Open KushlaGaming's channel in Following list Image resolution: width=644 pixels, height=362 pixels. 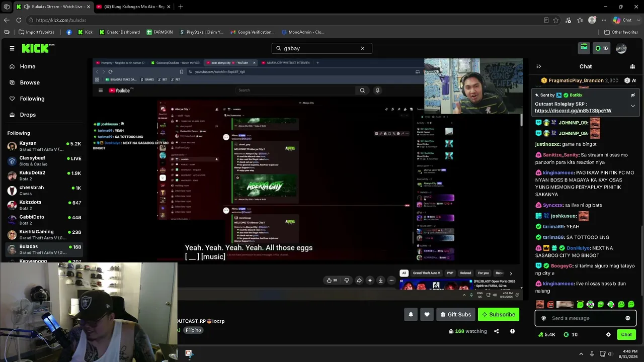(x=44, y=234)
